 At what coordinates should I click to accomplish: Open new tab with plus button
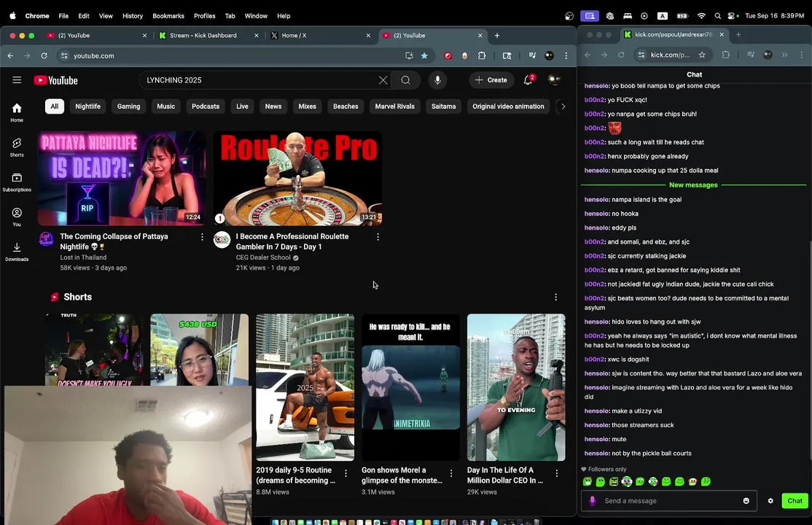[x=497, y=35]
